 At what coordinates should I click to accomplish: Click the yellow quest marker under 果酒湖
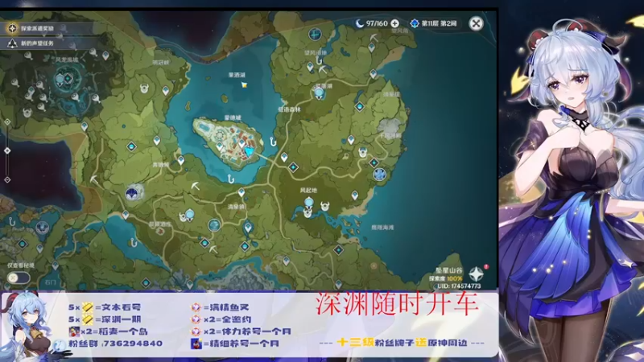[245, 85]
